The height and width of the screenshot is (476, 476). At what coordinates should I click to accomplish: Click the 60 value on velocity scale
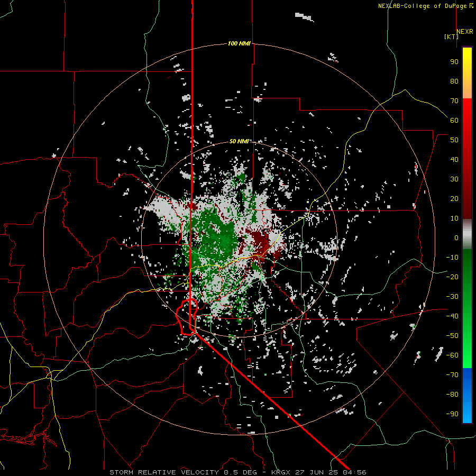454,120
